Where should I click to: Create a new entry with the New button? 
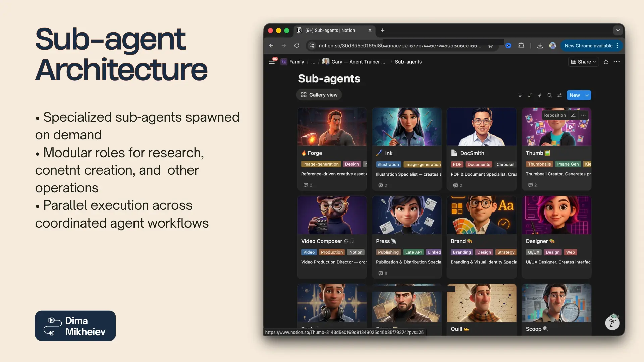[x=575, y=95]
